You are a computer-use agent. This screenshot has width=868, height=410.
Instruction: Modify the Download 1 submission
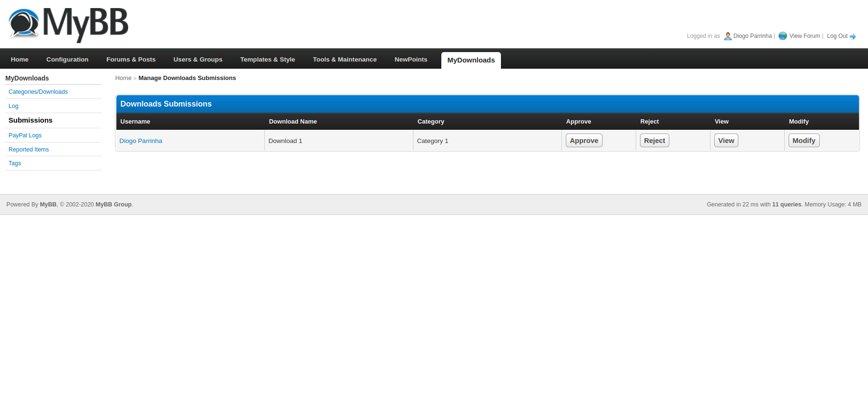pyautogui.click(x=804, y=141)
